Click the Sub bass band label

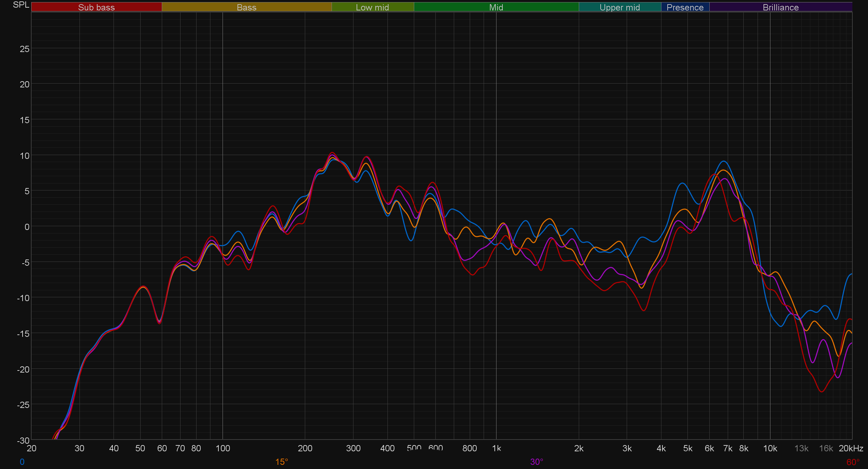[96, 7]
